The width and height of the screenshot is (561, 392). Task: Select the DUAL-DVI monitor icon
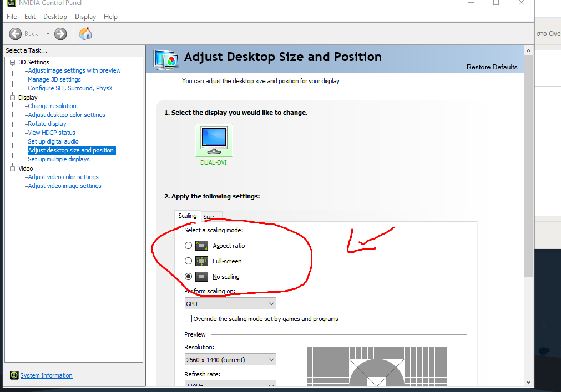click(214, 140)
